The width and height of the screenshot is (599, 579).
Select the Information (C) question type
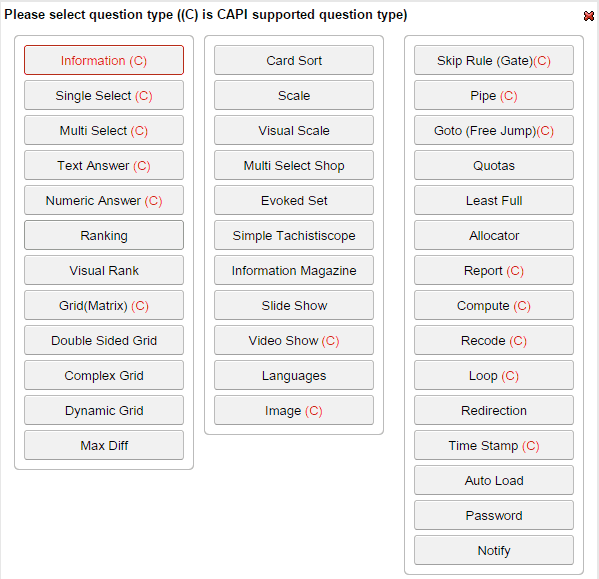[x=104, y=60]
